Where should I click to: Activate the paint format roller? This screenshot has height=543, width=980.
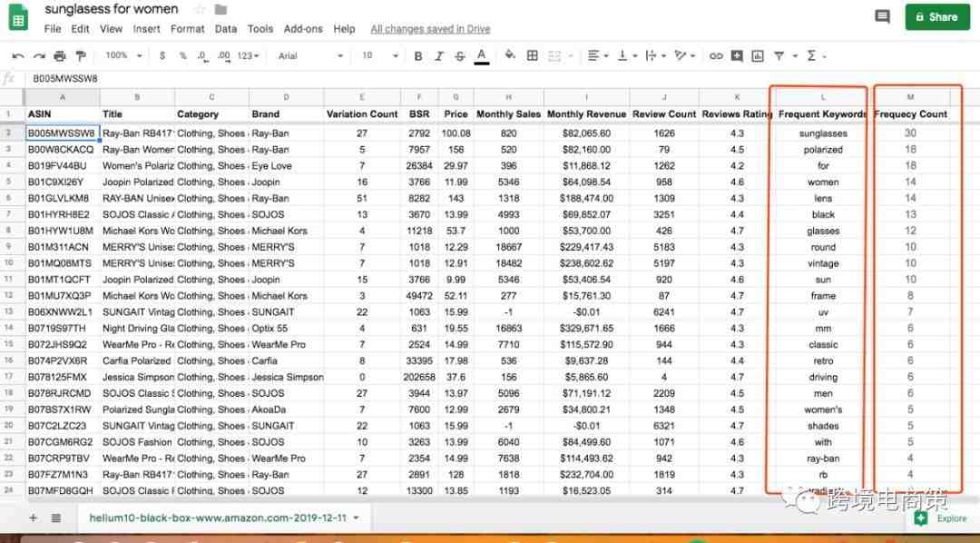coord(80,56)
